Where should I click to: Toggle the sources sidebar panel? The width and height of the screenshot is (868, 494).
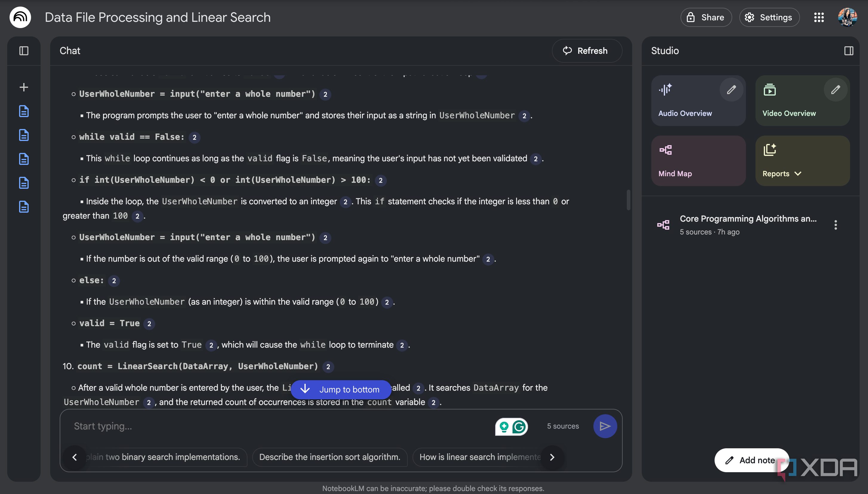coord(24,51)
